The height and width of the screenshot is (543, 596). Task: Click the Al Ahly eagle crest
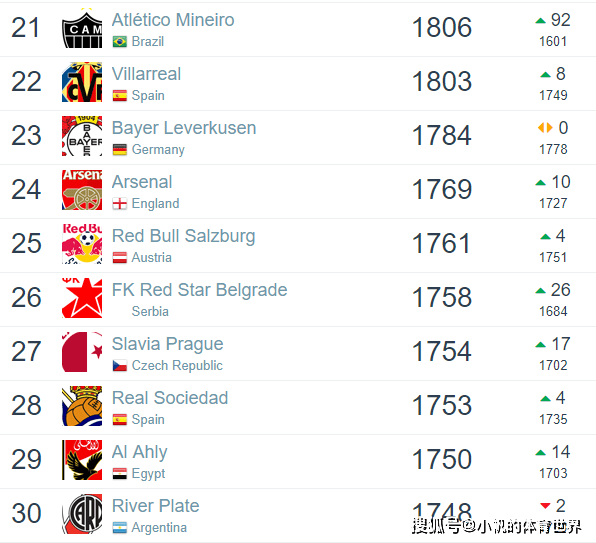pos(82,460)
